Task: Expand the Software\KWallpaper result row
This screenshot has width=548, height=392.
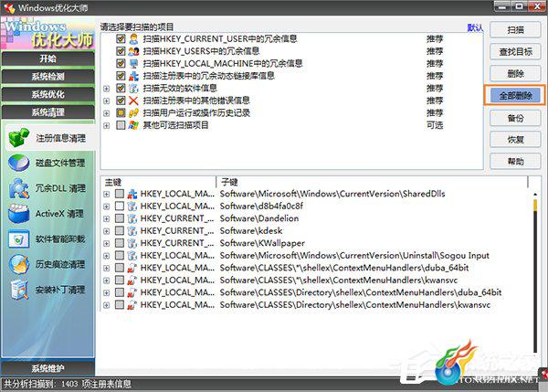Action: coord(106,244)
